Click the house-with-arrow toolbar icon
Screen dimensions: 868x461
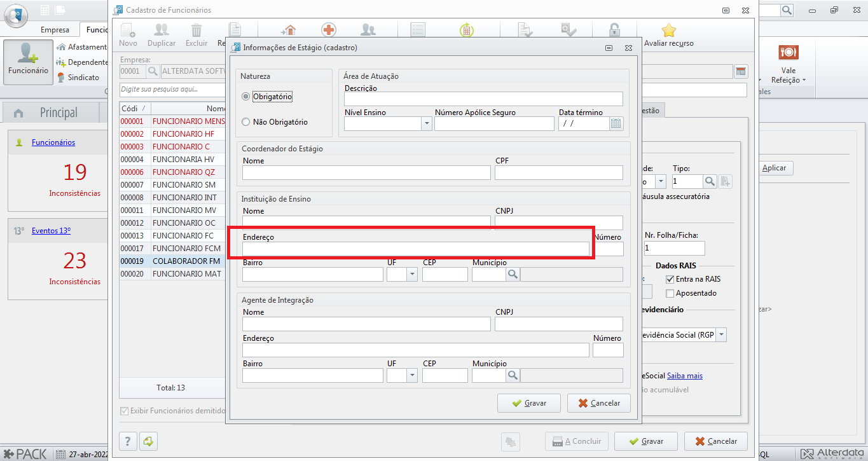point(289,31)
